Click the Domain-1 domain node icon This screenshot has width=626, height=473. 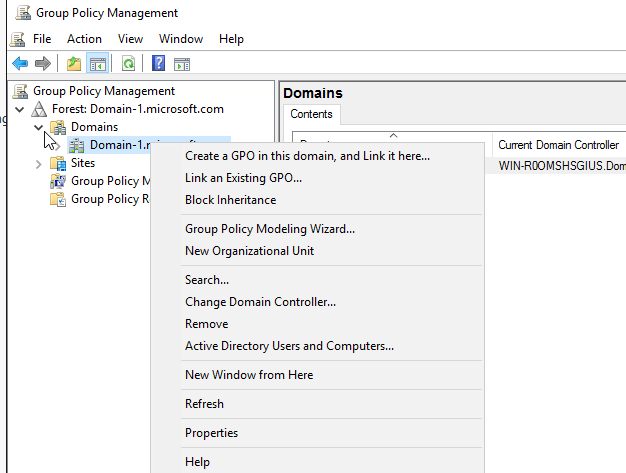point(76,145)
